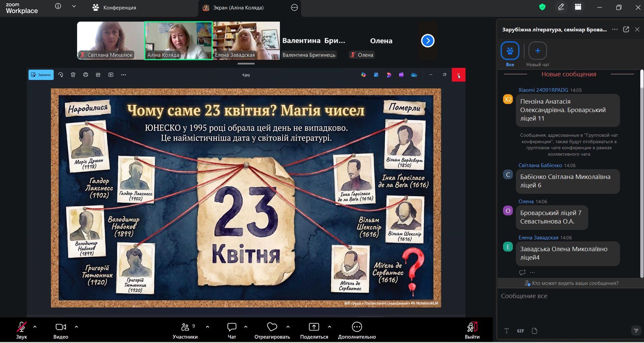Select Аліна Коляда video thumbnail
The height and width of the screenshot is (343, 644).
click(178, 41)
